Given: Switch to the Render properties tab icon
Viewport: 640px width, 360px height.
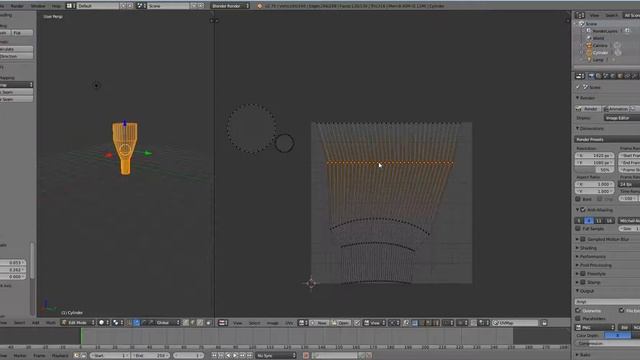Looking at the screenshot, I should pos(591,76).
